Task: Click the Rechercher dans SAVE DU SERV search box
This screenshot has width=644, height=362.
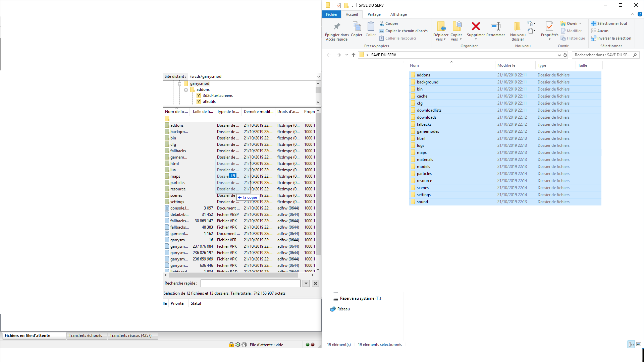Action: pyautogui.click(x=605, y=55)
